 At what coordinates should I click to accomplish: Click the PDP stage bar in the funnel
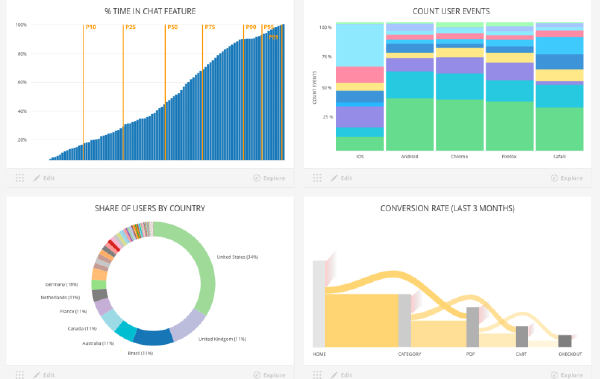[x=473, y=327]
